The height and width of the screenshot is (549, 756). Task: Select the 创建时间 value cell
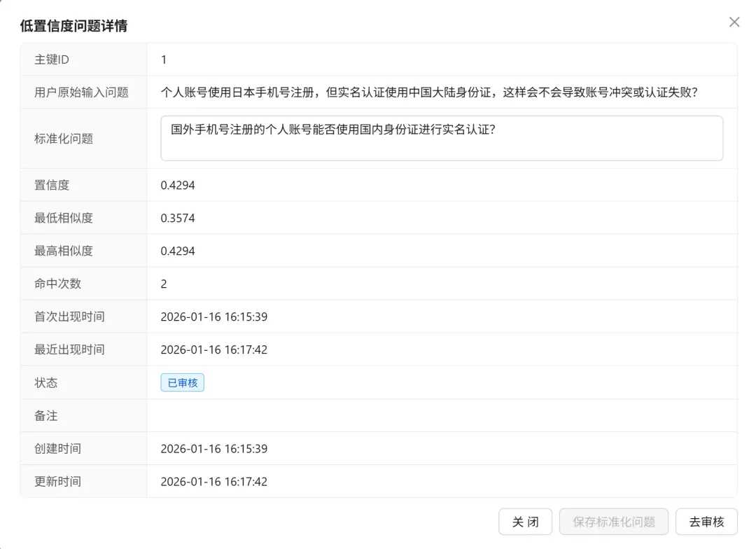point(214,448)
